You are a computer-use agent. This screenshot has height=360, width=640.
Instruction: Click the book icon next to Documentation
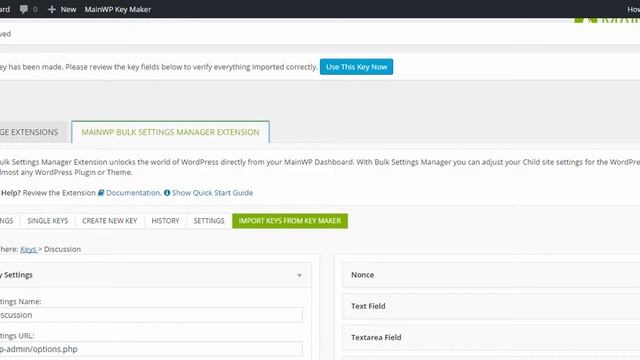coord(101,193)
